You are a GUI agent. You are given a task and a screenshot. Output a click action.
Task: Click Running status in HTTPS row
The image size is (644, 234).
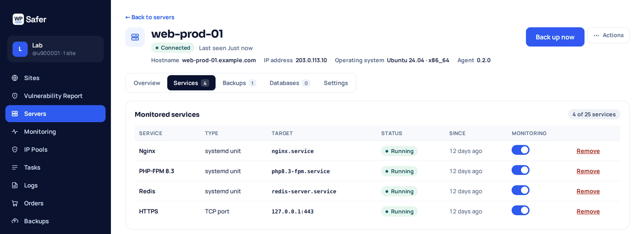coord(399,212)
